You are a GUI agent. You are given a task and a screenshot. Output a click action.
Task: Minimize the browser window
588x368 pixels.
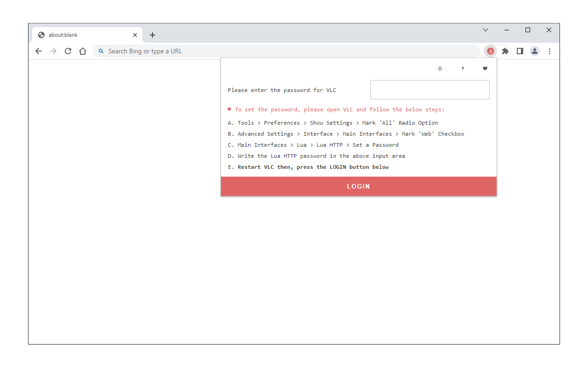(x=507, y=30)
